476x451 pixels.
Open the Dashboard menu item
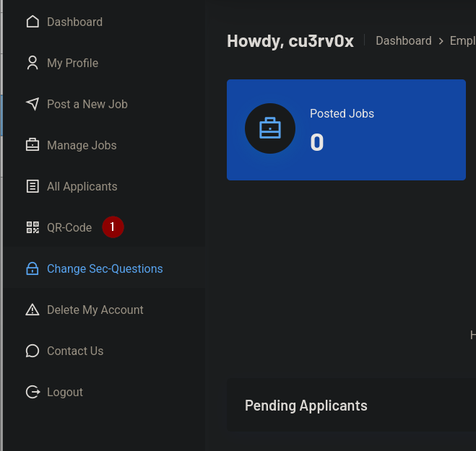coord(74,22)
